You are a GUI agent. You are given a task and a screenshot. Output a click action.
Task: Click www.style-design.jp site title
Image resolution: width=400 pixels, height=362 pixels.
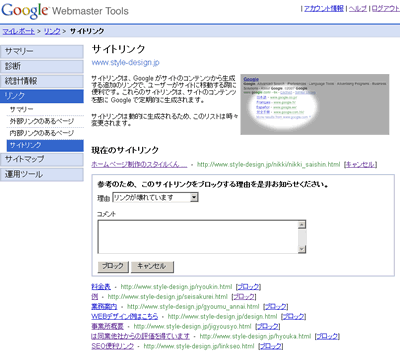(126, 62)
